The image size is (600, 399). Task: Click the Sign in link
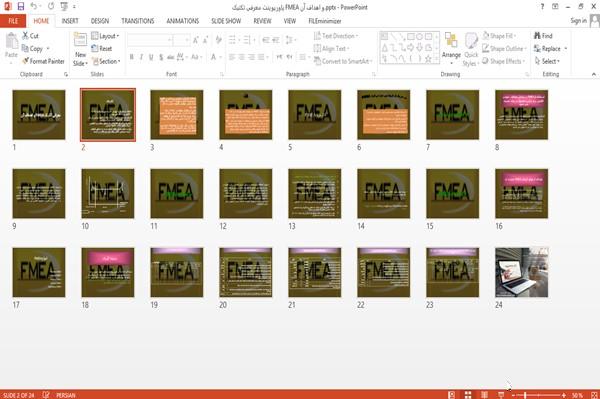[x=578, y=21]
